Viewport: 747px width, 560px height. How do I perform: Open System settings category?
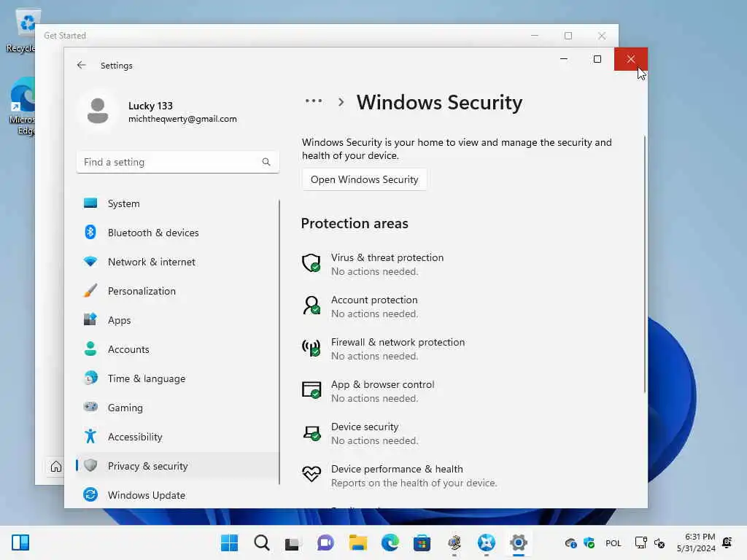click(177, 203)
